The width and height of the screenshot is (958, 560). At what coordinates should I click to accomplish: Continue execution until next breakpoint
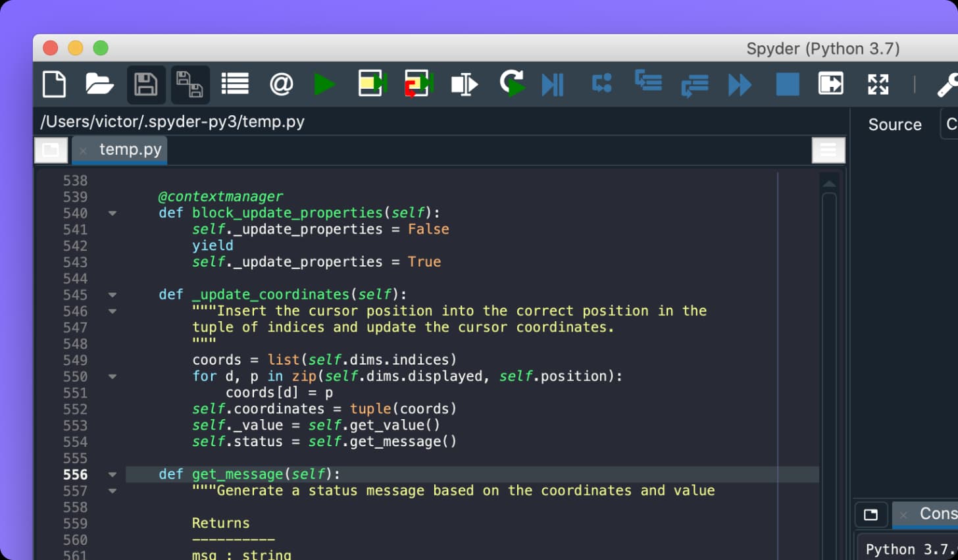pyautogui.click(x=739, y=84)
